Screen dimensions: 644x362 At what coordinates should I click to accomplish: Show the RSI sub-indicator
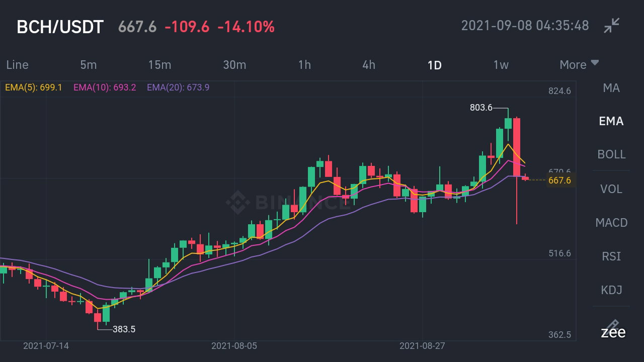[x=611, y=256]
